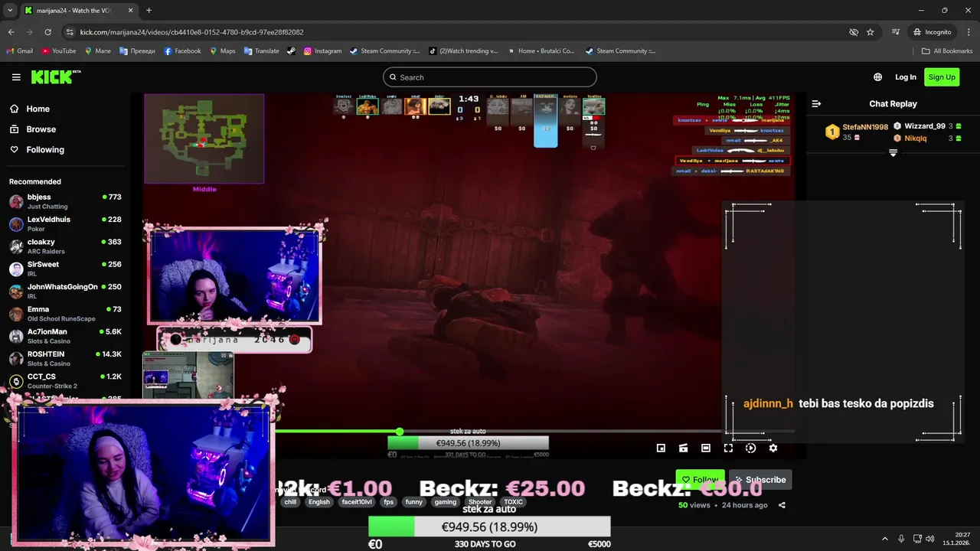Image resolution: width=980 pixels, height=551 pixels.
Task: Collapse the Chat Replay panel
Action: pos(816,104)
